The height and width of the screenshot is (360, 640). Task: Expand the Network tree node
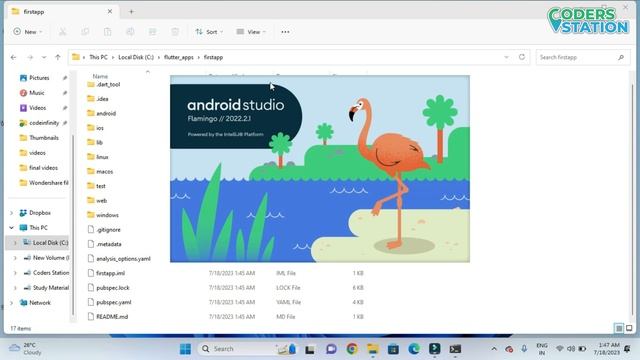(11, 303)
